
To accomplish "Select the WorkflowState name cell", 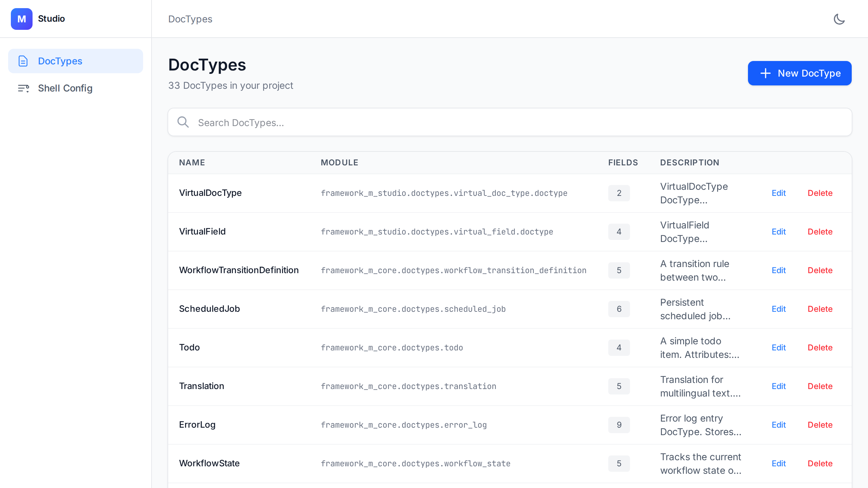I will click(x=209, y=463).
